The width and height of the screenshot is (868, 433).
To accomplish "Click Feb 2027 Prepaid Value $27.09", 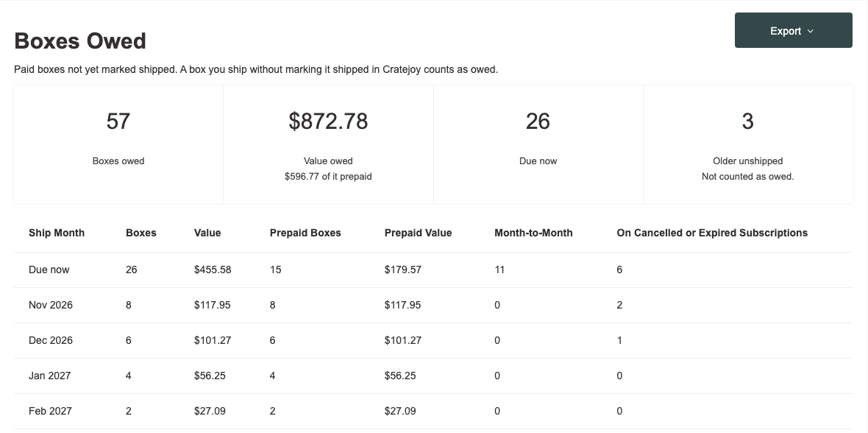I will 400,412.
